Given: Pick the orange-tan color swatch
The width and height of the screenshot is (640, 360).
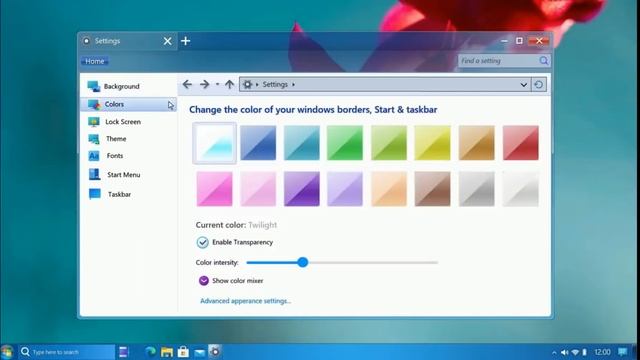Looking at the screenshot, I should 476,142.
